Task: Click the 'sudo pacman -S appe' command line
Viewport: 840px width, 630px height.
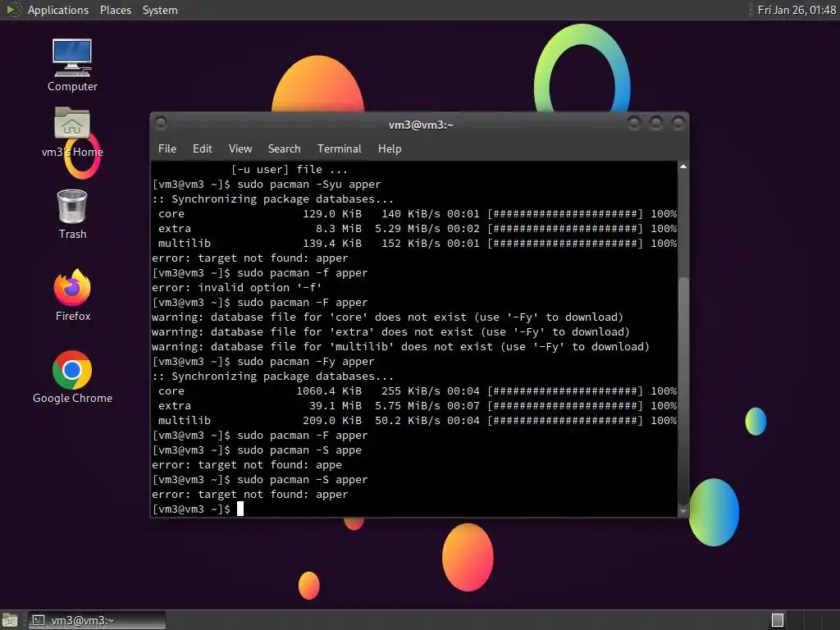Action: tap(257, 450)
